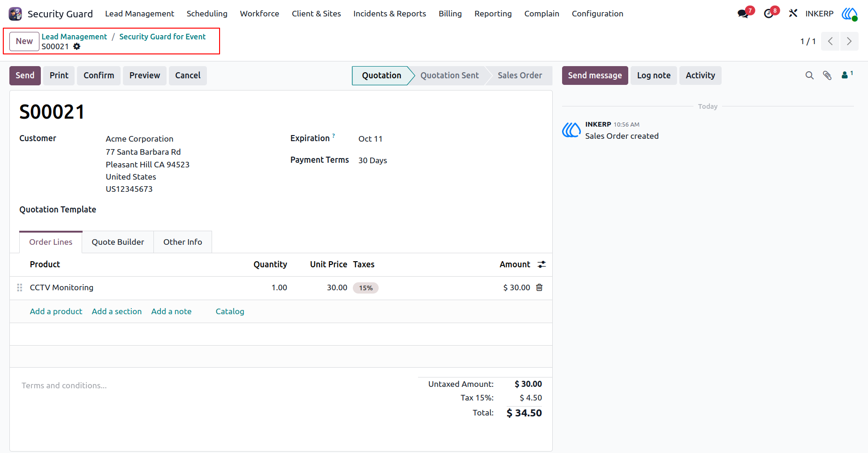
Task: Open the column options adjust icon
Action: tap(541, 264)
